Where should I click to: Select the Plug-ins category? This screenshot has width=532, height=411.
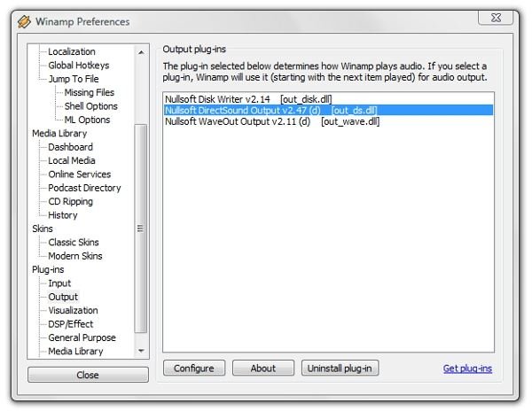point(48,269)
